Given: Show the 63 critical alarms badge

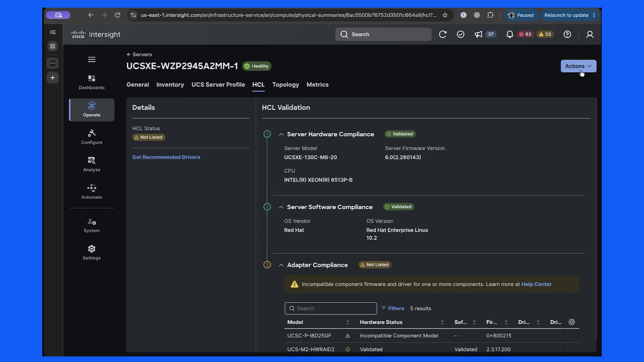Looking at the screenshot, I should tap(525, 34).
